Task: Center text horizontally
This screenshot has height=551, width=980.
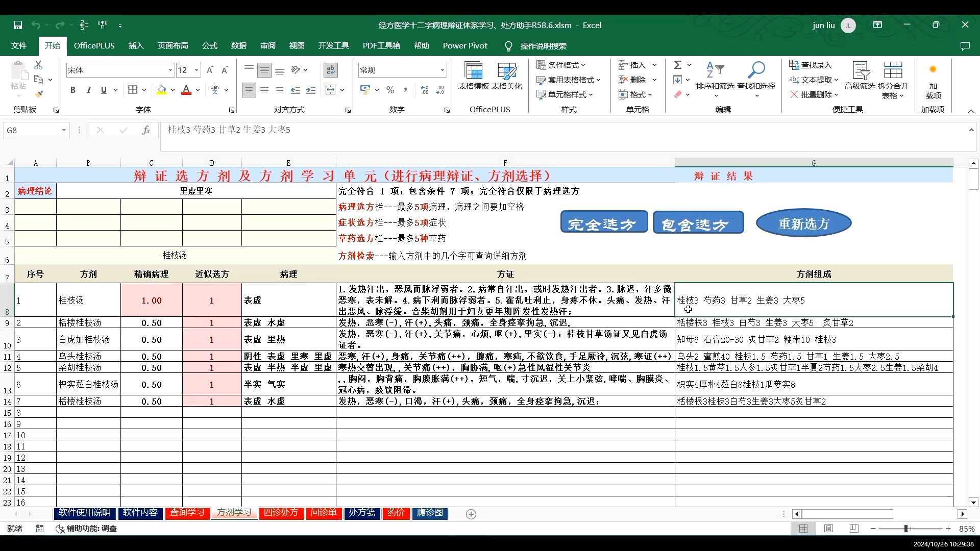Action: click(x=264, y=90)
